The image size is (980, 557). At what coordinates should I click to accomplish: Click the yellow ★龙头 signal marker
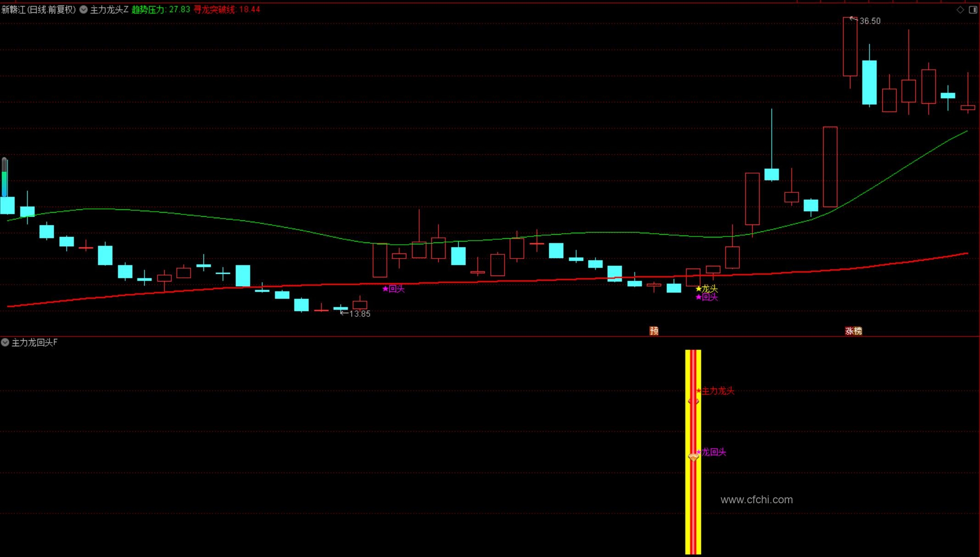click(x=706, y=288)
